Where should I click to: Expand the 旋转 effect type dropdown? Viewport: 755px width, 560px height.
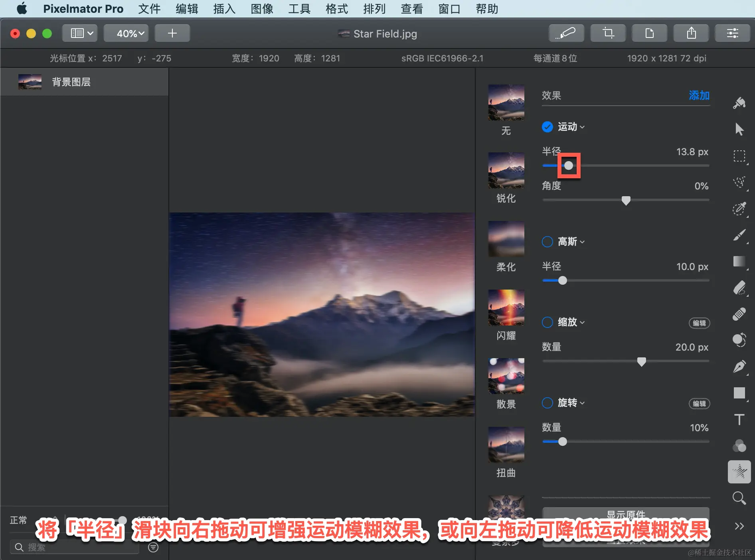click(x=571, y=403)
